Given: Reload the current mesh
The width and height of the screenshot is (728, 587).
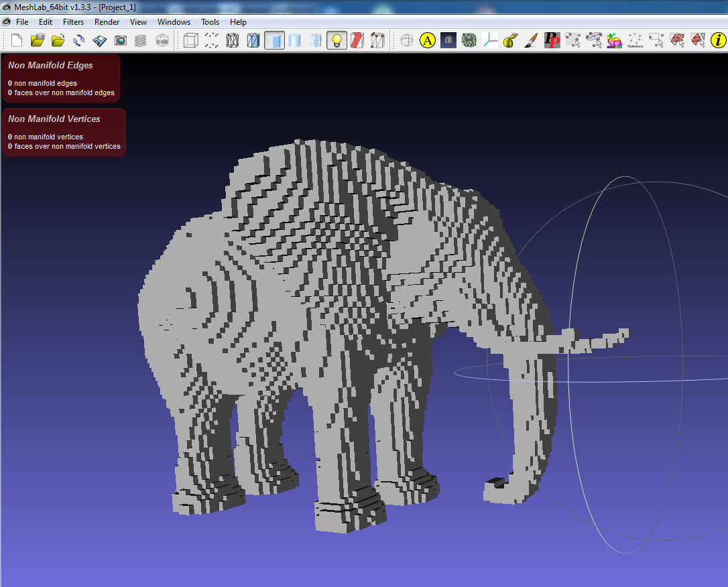Looking at the screenshot, I should (79, 40).
